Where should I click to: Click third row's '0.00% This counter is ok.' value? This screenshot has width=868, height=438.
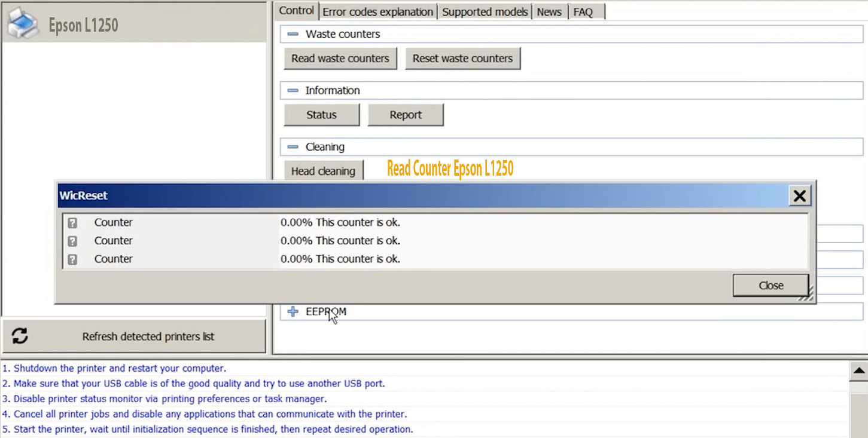[340, 259]
